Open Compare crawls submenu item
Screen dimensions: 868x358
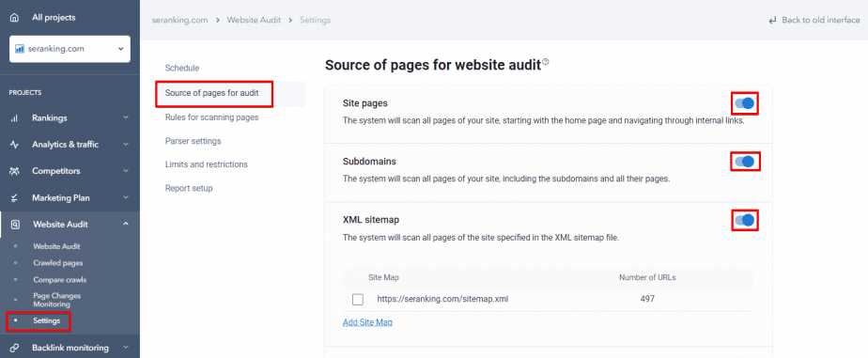pos(60,280)
